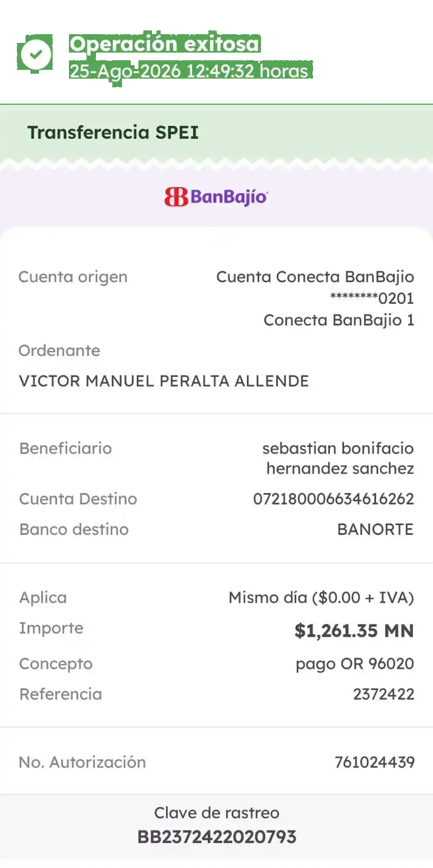433x868 pixels.
Task: Select the Operación exitosa heading
Action: [x=164, y=43]
